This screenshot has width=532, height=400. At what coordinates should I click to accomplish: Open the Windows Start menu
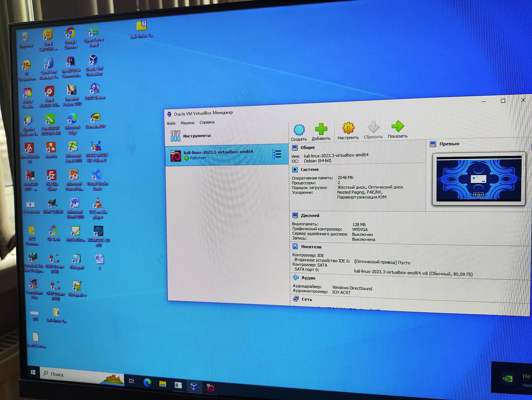(33, 372)
